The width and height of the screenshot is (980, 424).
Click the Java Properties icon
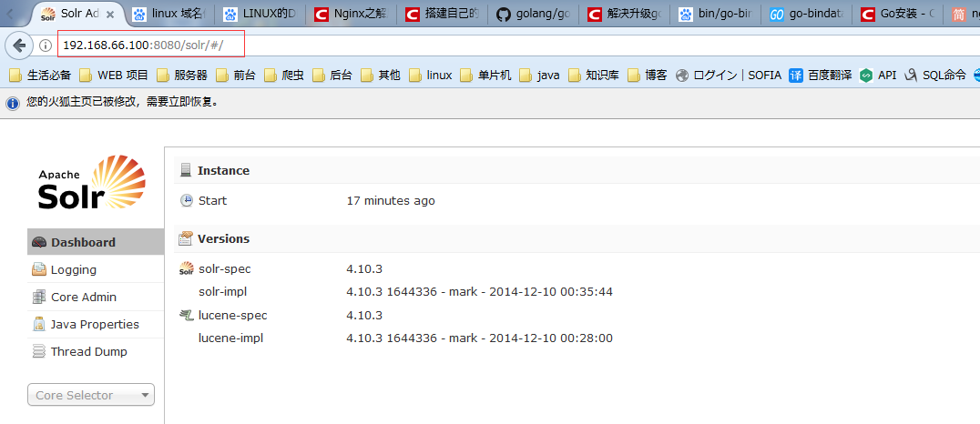[x=39, y=324]
